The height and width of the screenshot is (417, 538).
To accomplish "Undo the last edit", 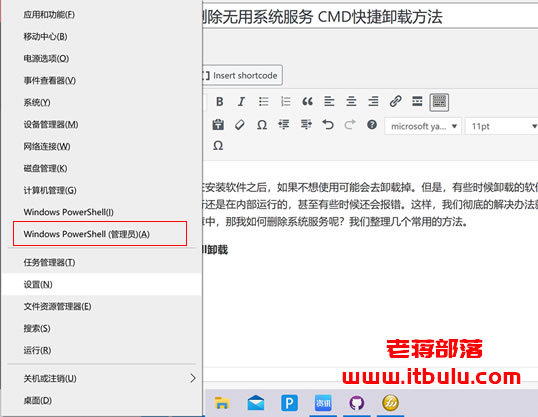I will [328, 125].
